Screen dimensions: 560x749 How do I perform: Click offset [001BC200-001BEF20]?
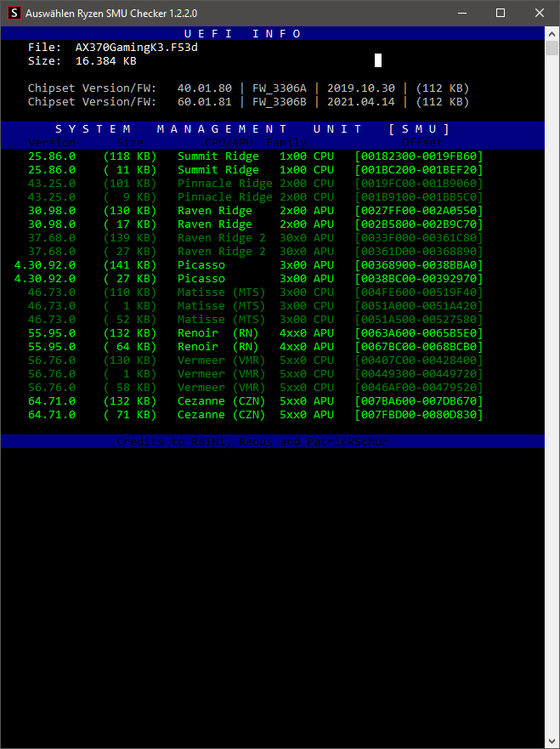coord(419,169)
